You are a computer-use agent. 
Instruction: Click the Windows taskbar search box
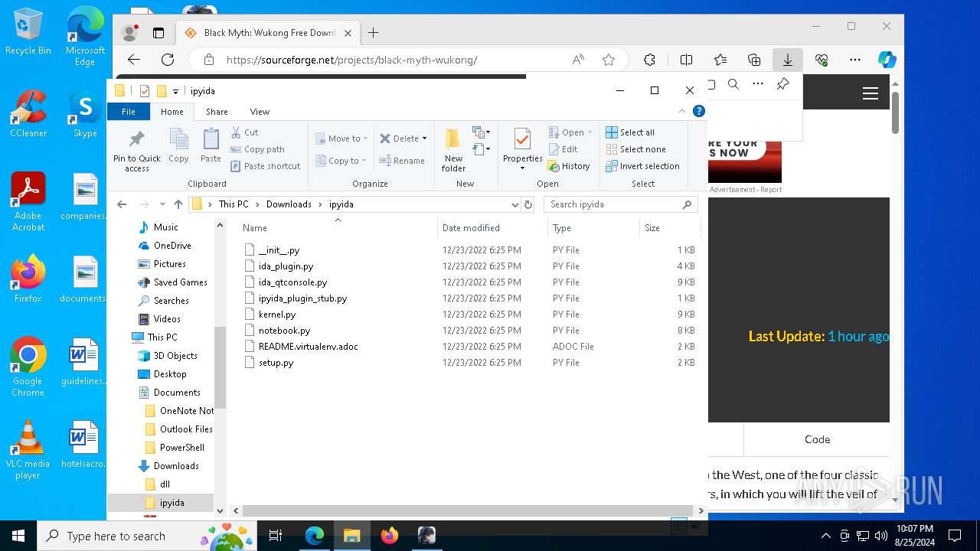[x=149, y=536]
